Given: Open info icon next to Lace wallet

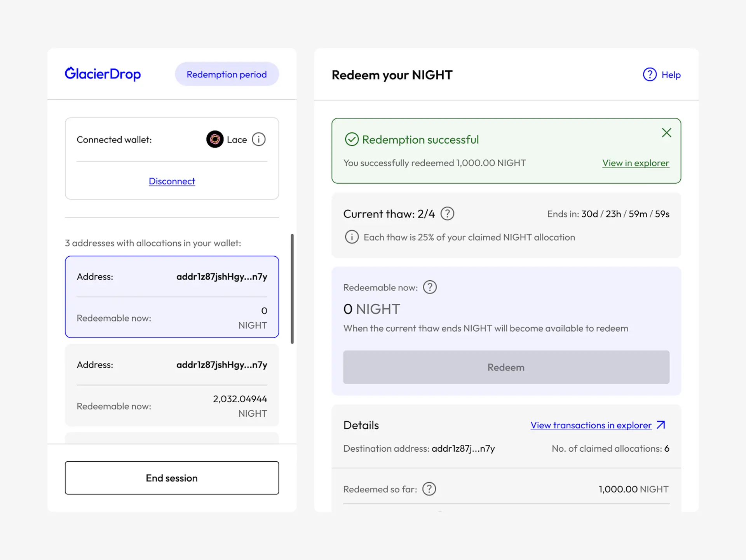Looking at the screenshot, I should tap(258, 139).
